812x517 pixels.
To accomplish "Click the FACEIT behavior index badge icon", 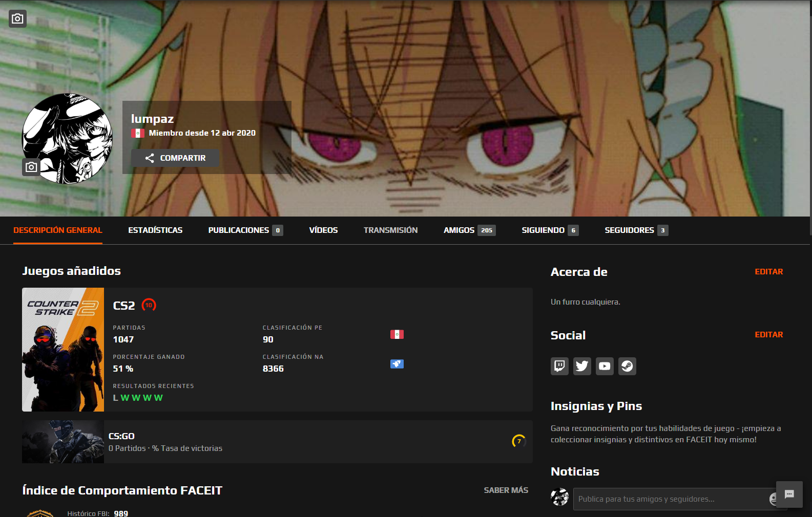I will (x=40, y=513).
